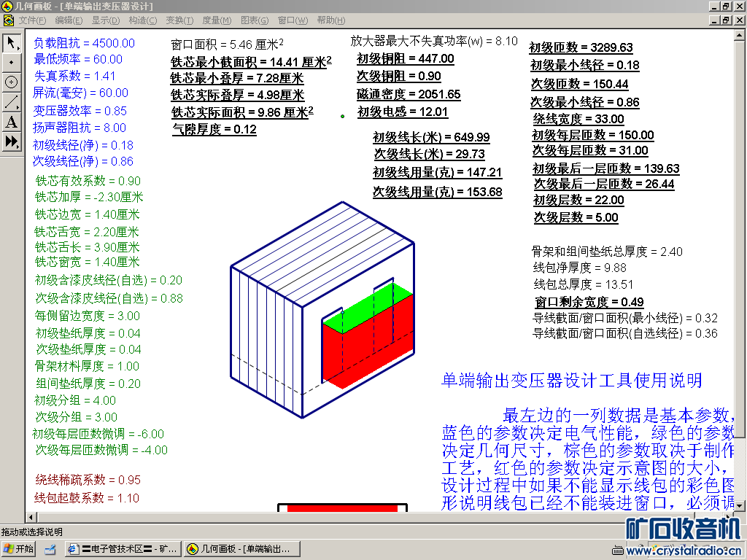The height and width of the screenshot is (560, 747).
Task: Click horizontal scrollbar left arrow
Action: coord(31,517)
